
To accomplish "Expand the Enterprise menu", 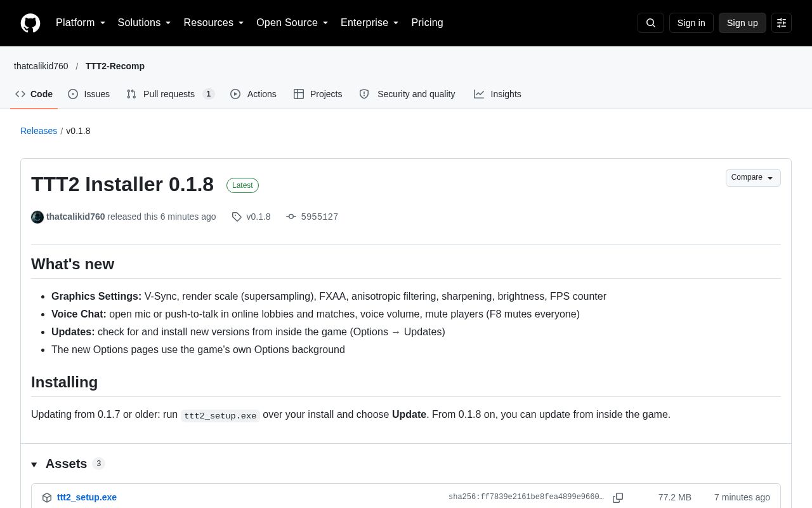I will coord(370,23).
